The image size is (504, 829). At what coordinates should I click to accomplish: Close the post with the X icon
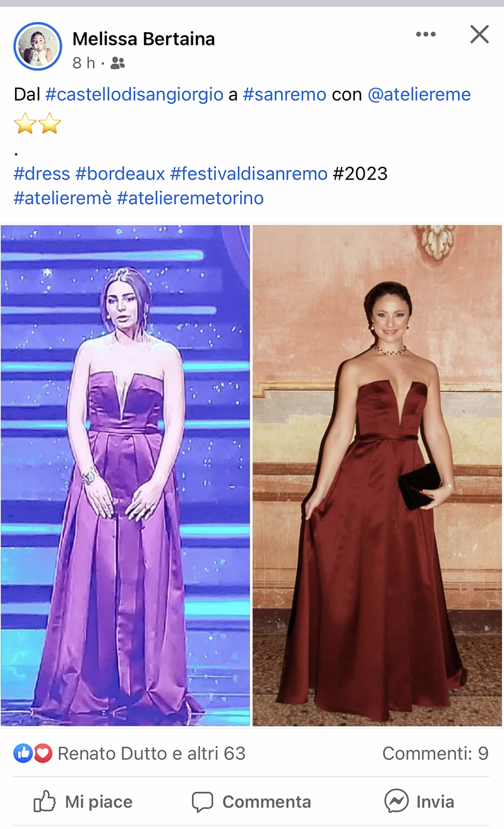pyautogui.click(x=479, y=34)
